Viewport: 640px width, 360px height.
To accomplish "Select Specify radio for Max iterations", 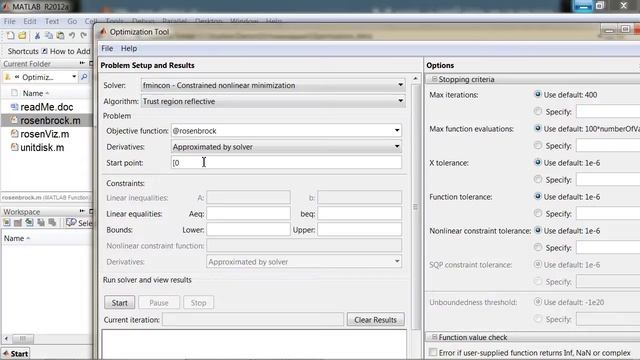I will pyautogui.click(x=538, y=111).
